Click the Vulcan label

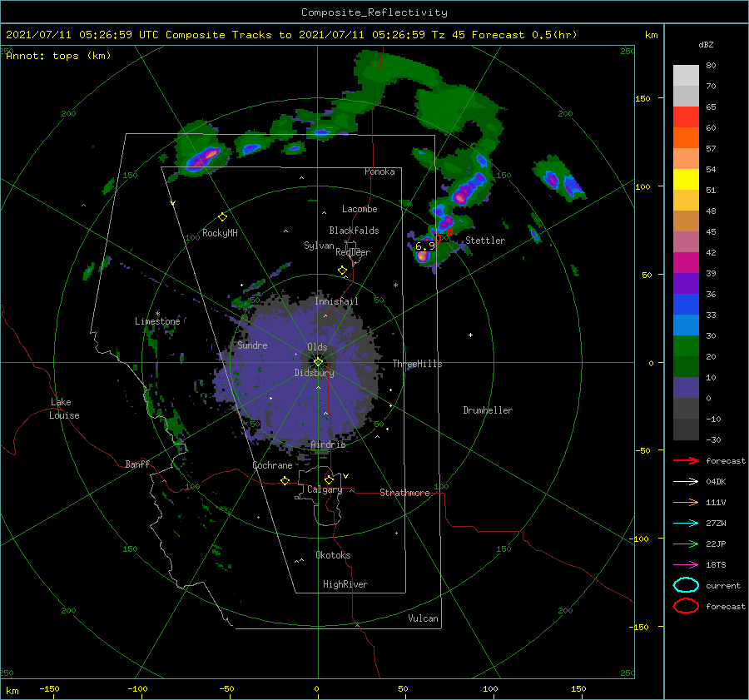423,618
